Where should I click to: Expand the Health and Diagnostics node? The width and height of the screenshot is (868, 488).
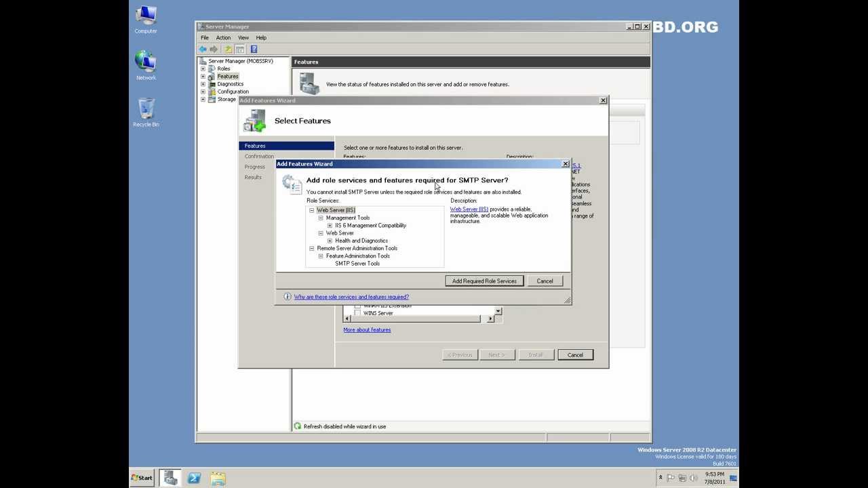click(x=330, y=241)
